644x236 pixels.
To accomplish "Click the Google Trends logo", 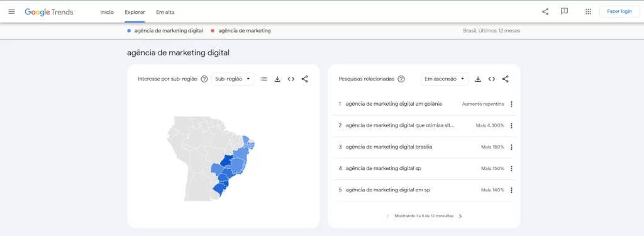I will click(x=49, y=12).
